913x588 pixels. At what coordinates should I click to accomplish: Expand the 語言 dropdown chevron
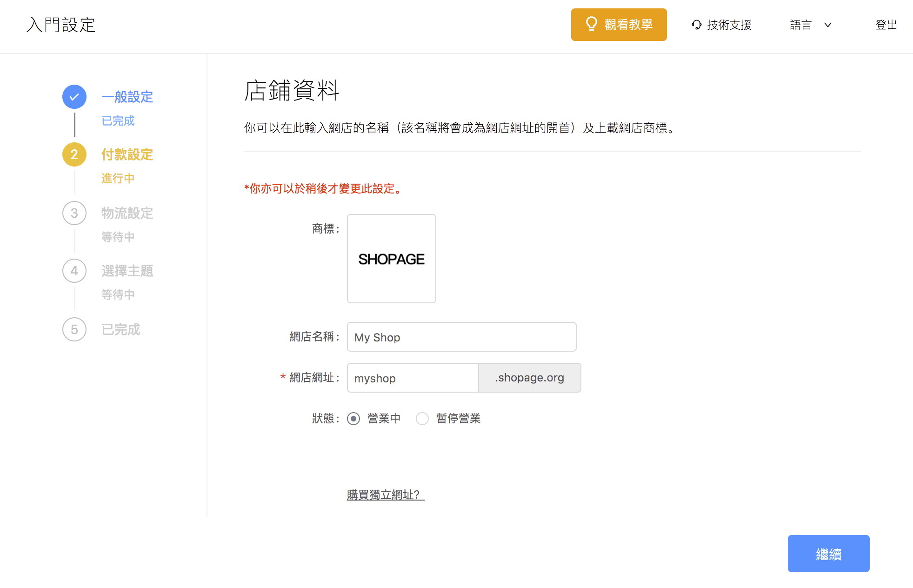coord(828,25)
